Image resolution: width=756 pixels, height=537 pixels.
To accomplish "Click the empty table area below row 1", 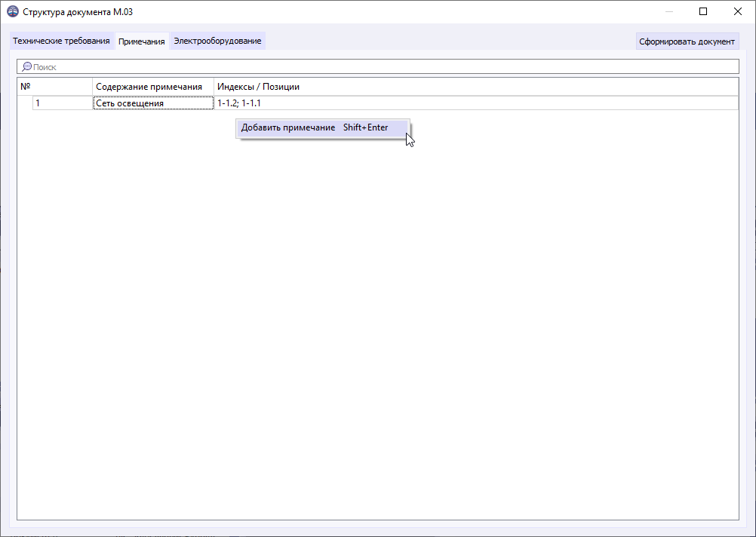I will pos(377,302).
